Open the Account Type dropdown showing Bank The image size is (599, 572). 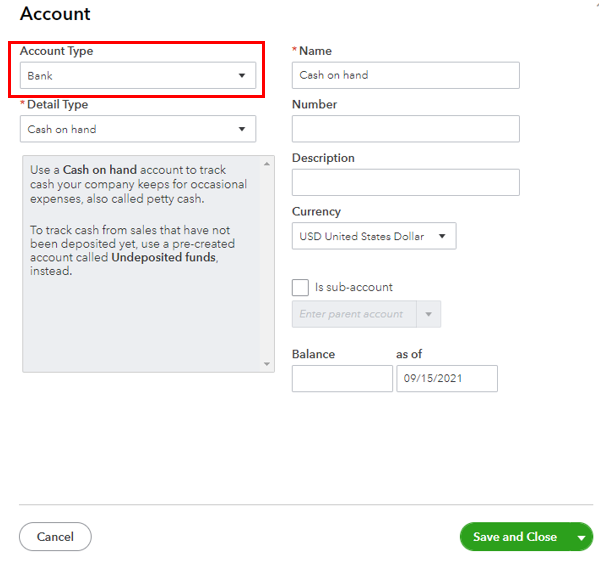[x=138, y=76]
